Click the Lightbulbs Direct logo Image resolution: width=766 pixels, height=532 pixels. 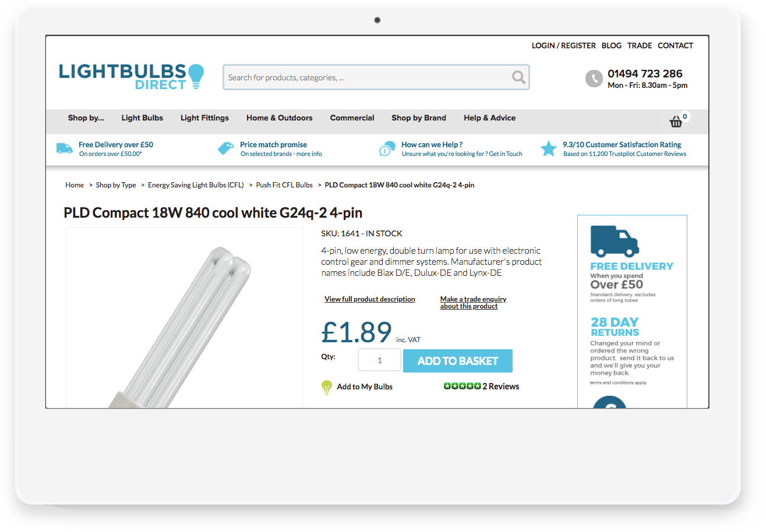[132, 77]
